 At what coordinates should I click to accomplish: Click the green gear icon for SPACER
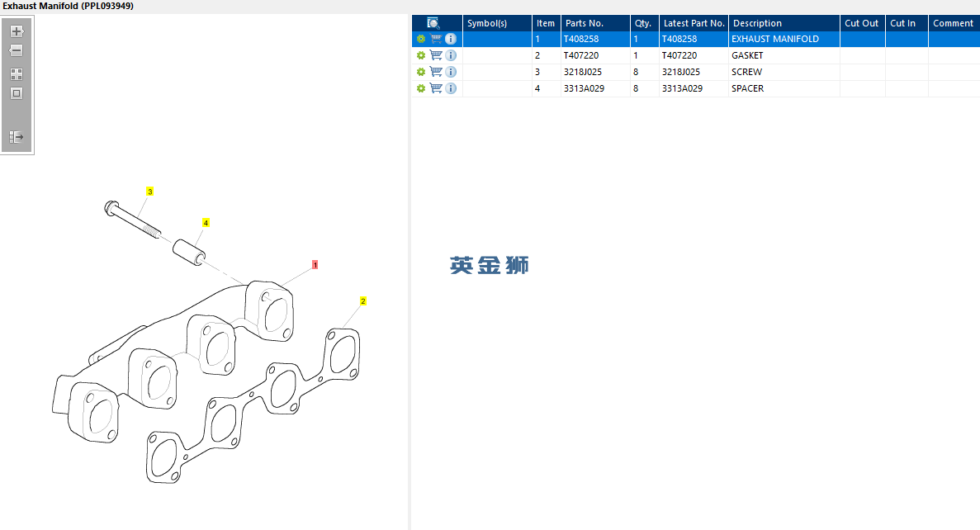point(420,88)
